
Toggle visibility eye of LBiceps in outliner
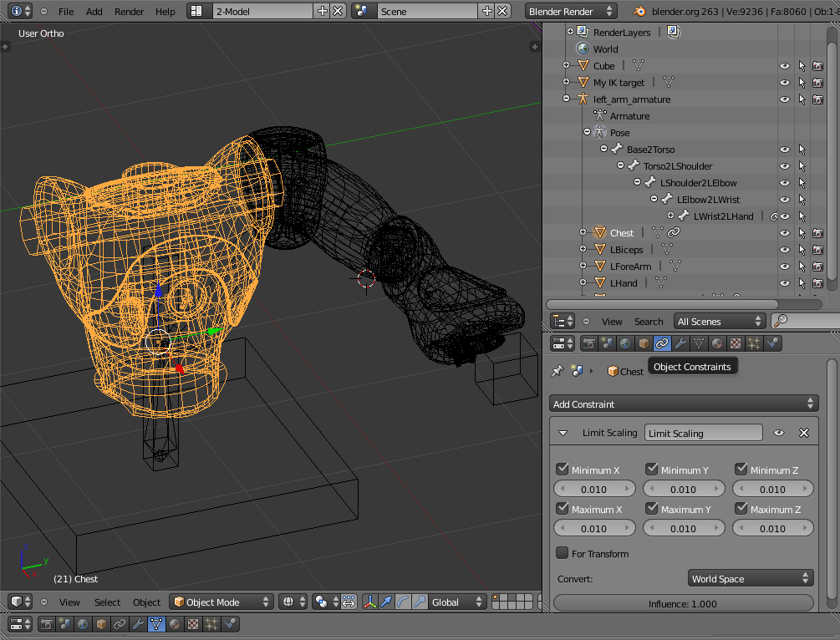[x=785, y=250]
